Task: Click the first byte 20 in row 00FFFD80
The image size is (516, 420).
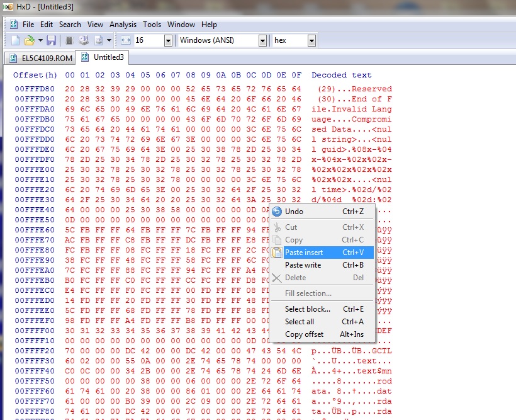Action: point(70,89)
